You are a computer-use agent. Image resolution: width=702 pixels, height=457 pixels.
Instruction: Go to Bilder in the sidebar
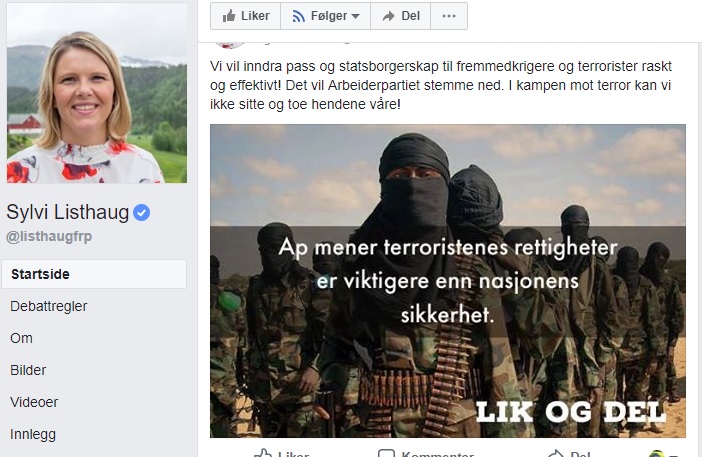[28, 370]
